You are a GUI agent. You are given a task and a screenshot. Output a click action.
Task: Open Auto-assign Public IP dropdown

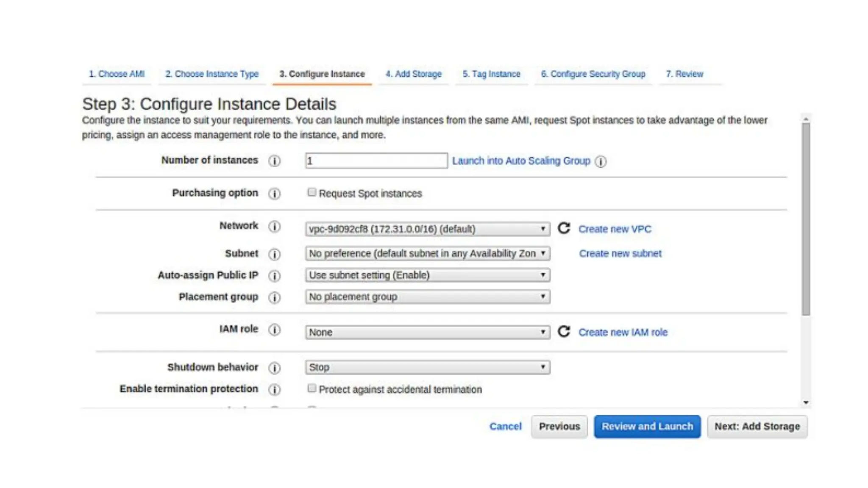point(427,275)
